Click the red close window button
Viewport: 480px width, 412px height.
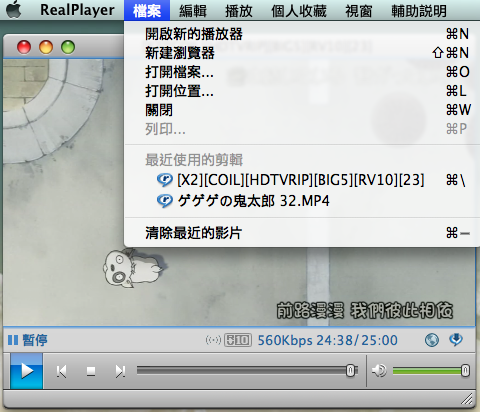point(24,47)
